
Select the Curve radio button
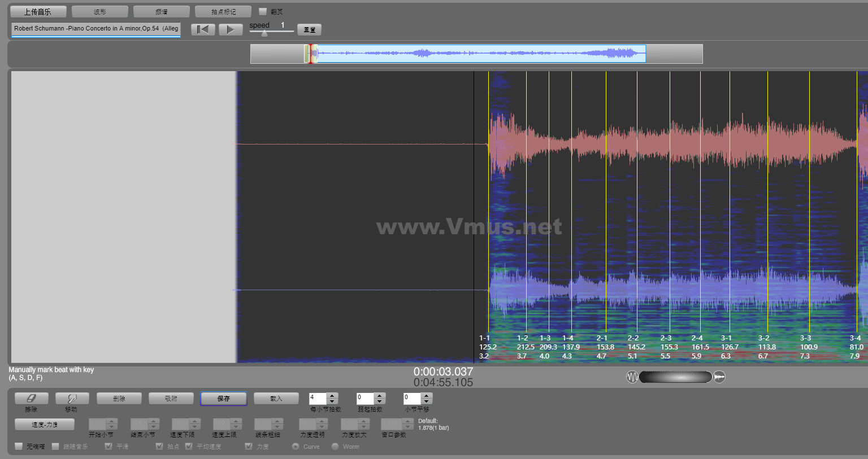pos(296,447)
